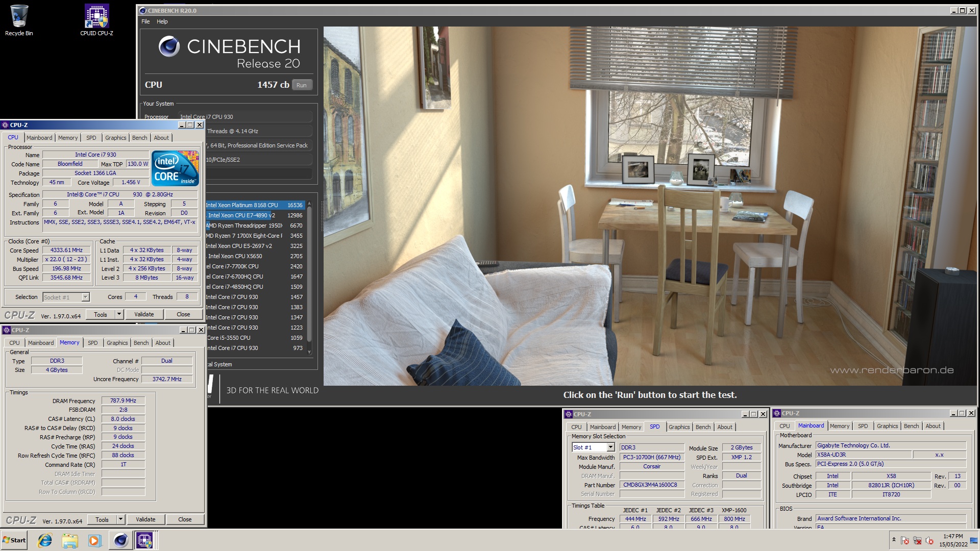
Task: Open the Recycle Bin desktop icon
Action: click(19, 20)
